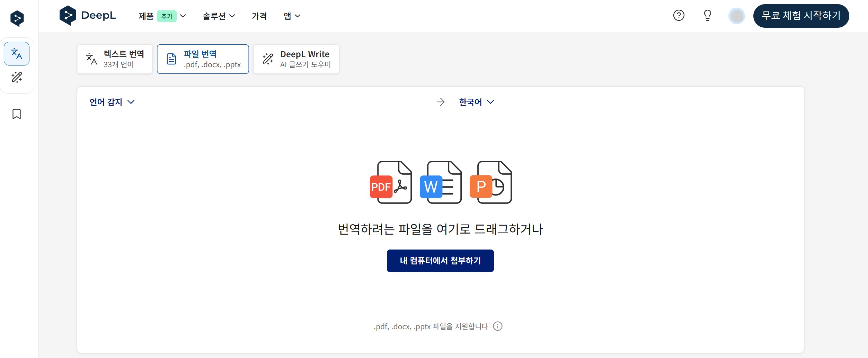
Task: Select the translator icon in left sidebar
Action: pyautogui.click(x=17, y=54)
